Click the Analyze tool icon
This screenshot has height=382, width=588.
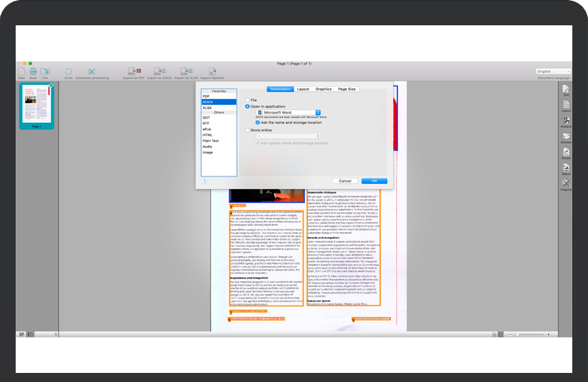click(566, 121)
